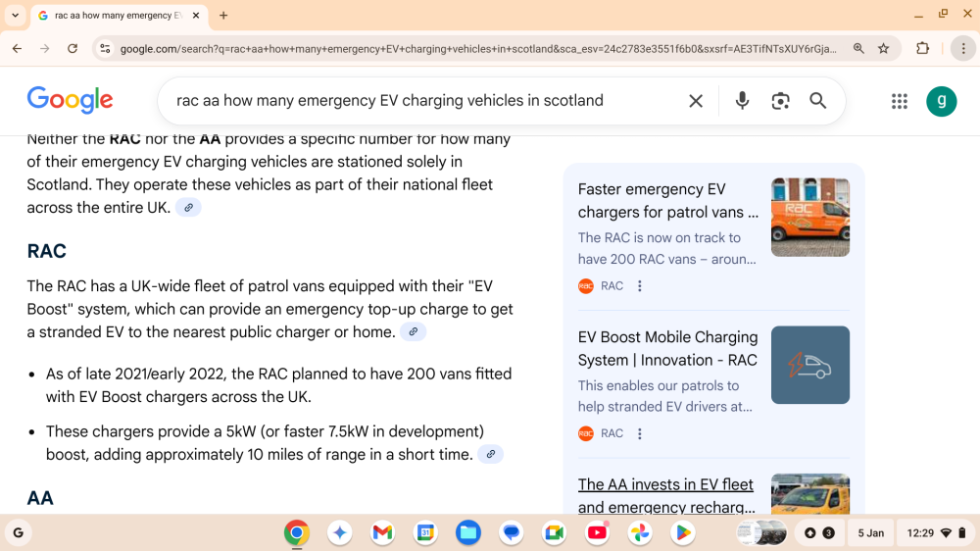Open Gmail from the shelf
980x551 pixels.
[x=382, y=533]
